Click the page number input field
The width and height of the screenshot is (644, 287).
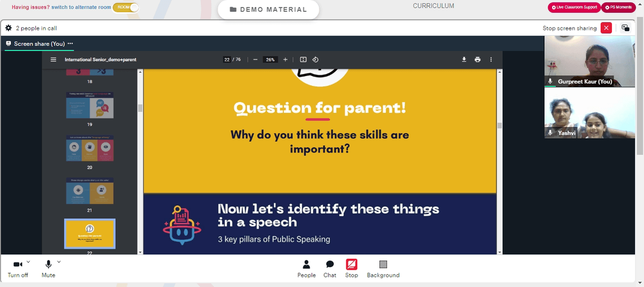coord(227,59)
